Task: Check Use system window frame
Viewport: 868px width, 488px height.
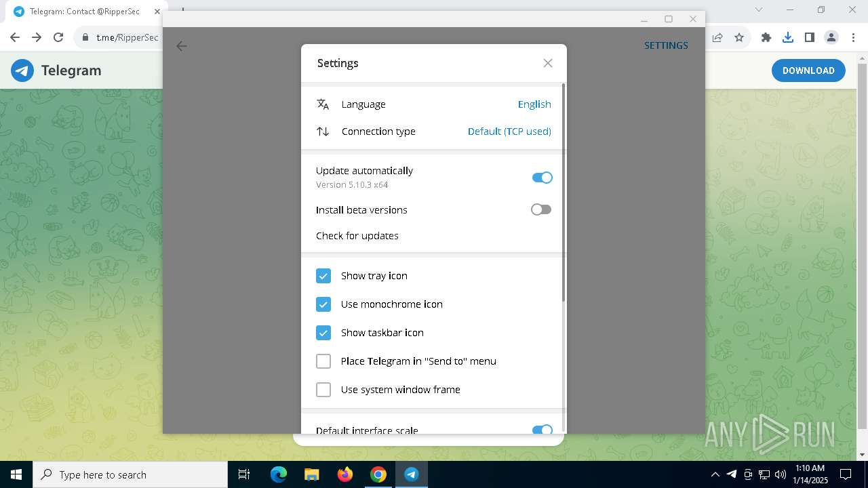Action: click(323, 390)
